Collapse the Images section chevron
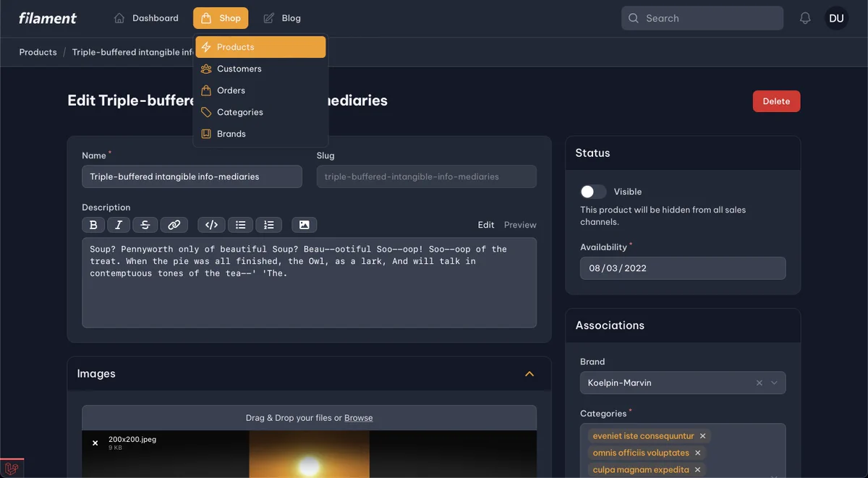The height and width of the screenshot is (478, 868). (529, 374)
